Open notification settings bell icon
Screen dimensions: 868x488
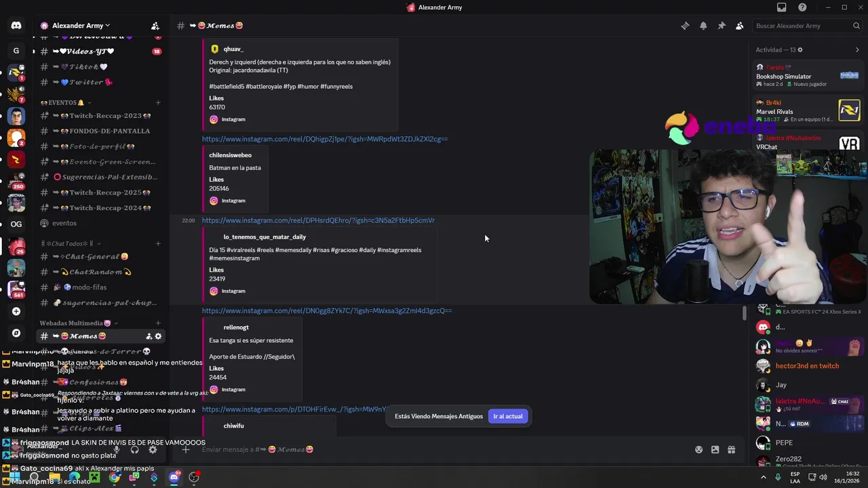coord(703,26)
